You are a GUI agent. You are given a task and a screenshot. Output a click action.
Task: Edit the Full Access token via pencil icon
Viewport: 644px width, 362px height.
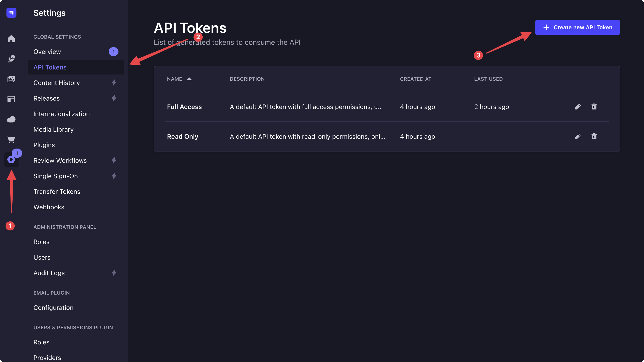578,107
